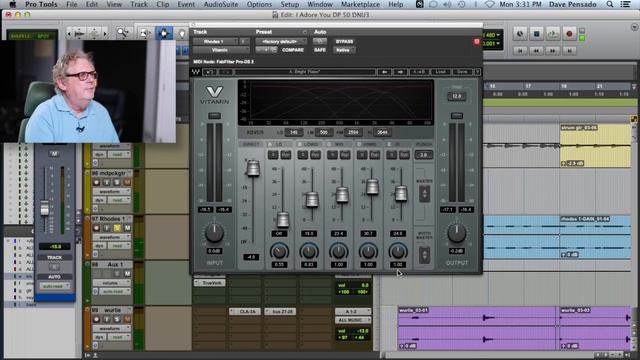640x360 pixels.
Task: Bypass the LO band in Vitamin
Action: [x=285, y=155]
